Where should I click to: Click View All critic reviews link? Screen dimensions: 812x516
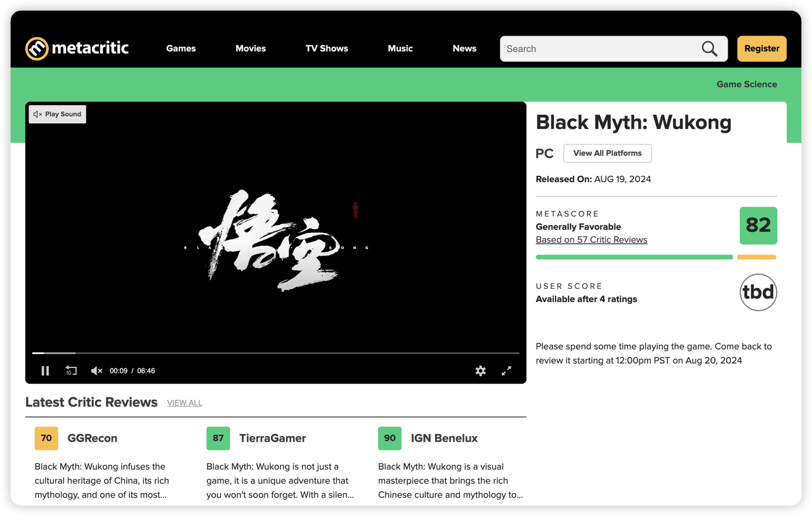[x=185, y=403]
